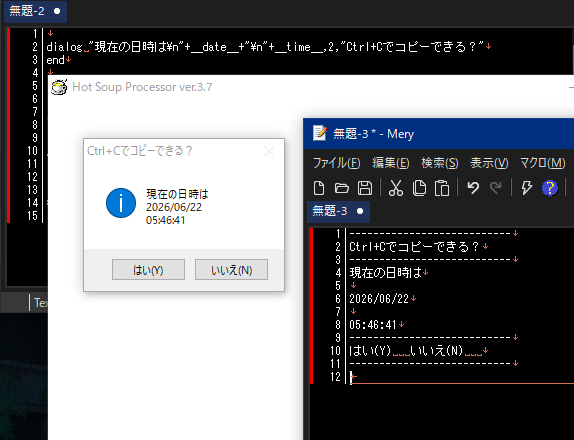Click line 8 05:46:41 in Mery editor

[373, 325]
